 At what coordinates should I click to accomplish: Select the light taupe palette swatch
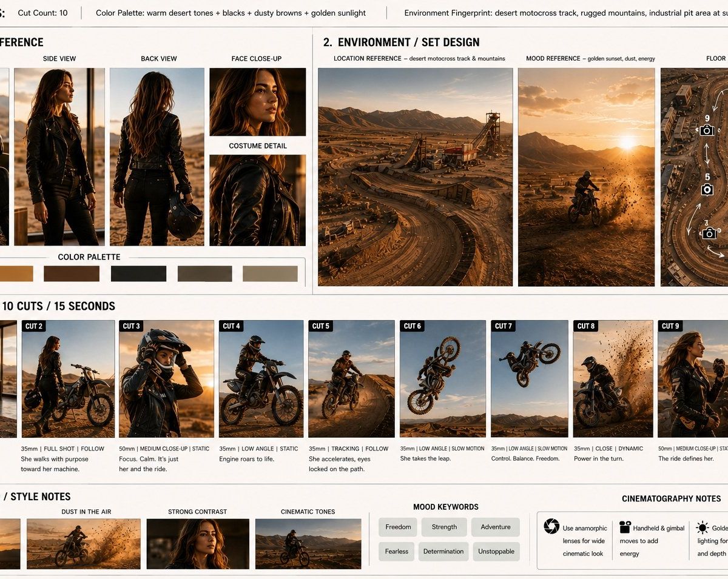pos(270,274)
